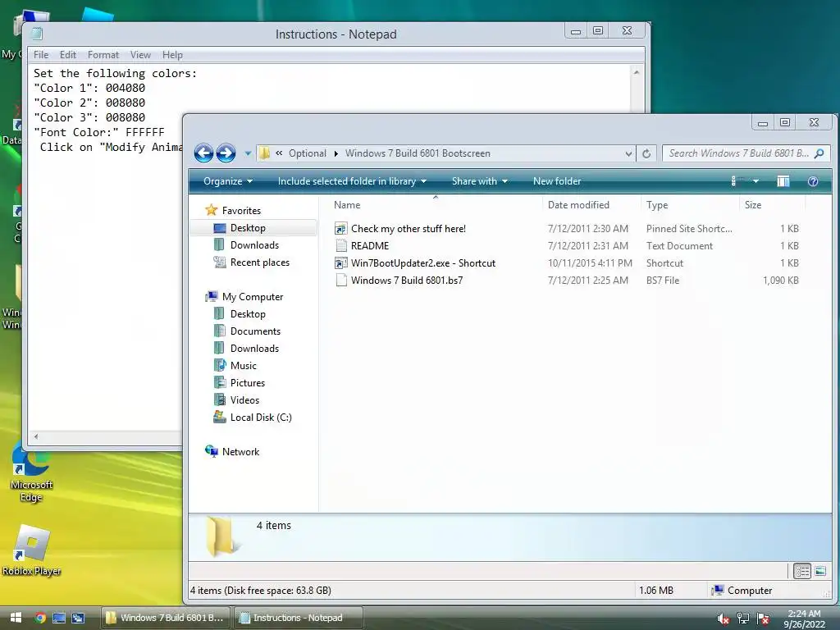The width and height of the screenshot is (840, 630).
Task: Select Windows 7 Build 6801.bs7 file icon
Action: tap(340, 281)
